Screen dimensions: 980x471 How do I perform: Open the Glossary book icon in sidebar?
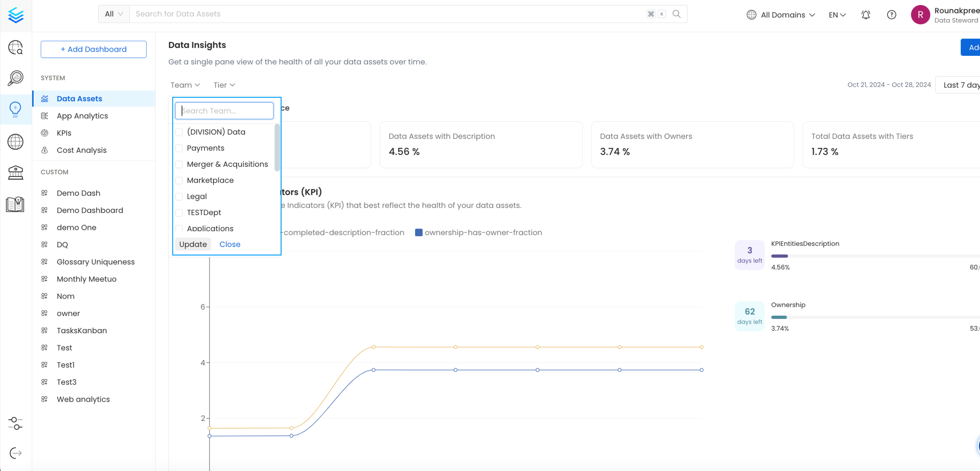coord(15,204)
